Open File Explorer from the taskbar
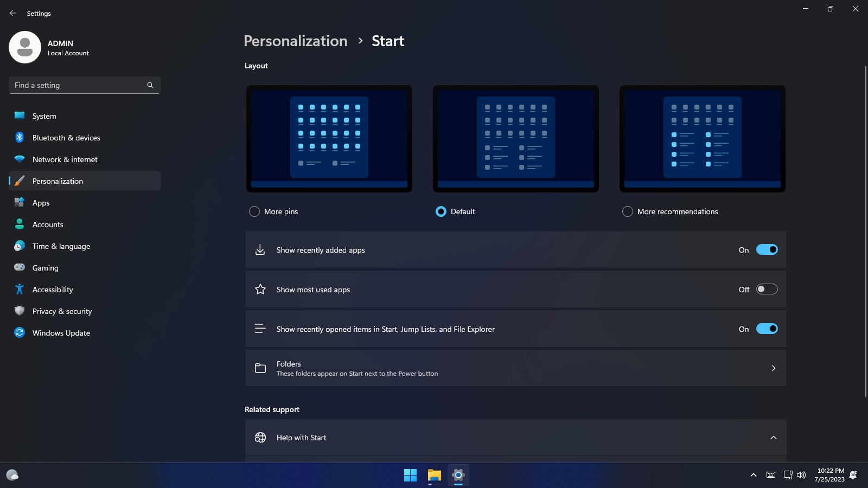 pyautogui.click(x=435, y=475)
